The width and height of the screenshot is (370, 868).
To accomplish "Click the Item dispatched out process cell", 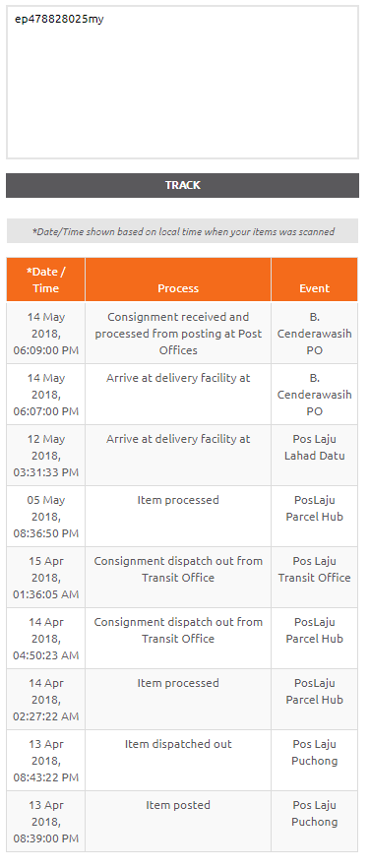I will click(x=178, y=760).
